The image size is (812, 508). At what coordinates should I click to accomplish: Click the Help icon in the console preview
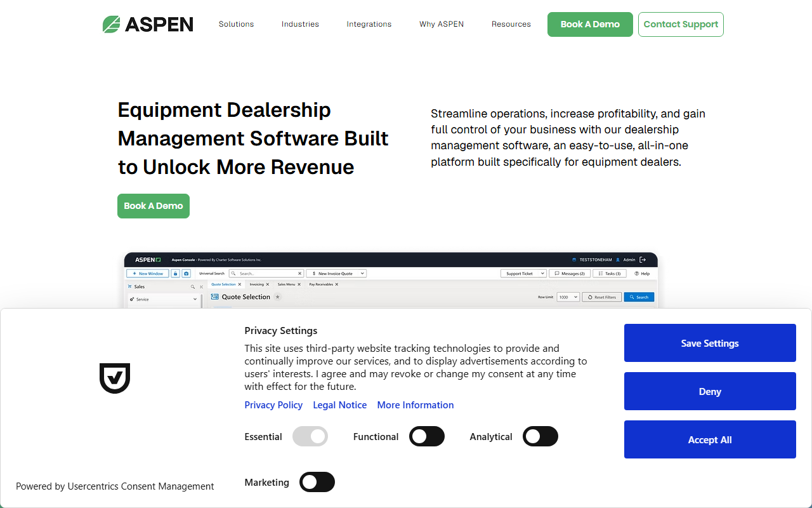pyautogui.click(x=637, y=274)
